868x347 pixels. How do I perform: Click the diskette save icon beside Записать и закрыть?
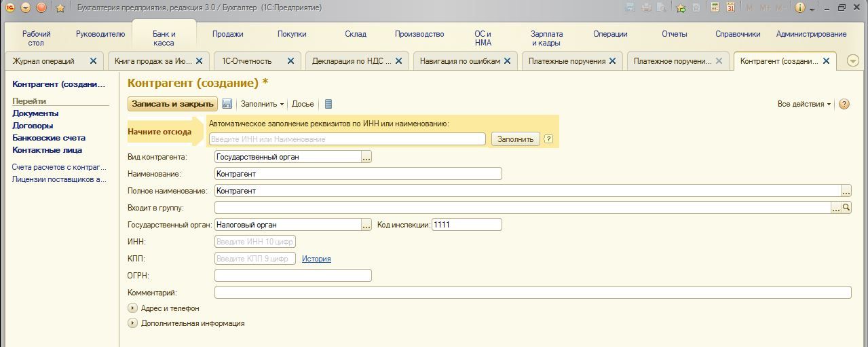[x=227, y=104]
